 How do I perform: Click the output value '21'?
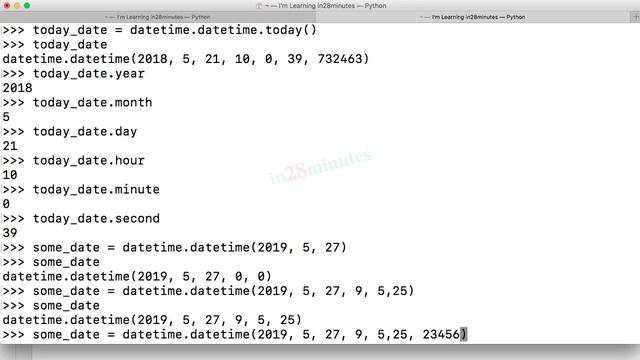[10, 146]
